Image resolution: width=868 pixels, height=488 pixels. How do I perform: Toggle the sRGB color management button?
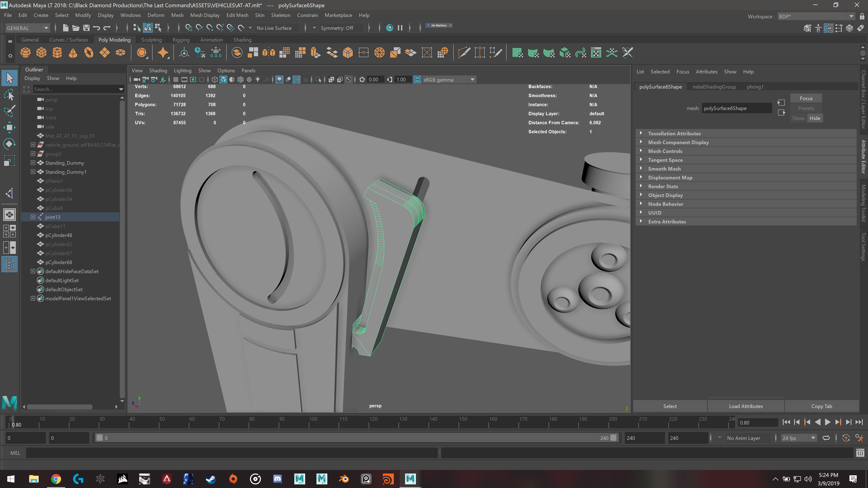click(417, 80)
